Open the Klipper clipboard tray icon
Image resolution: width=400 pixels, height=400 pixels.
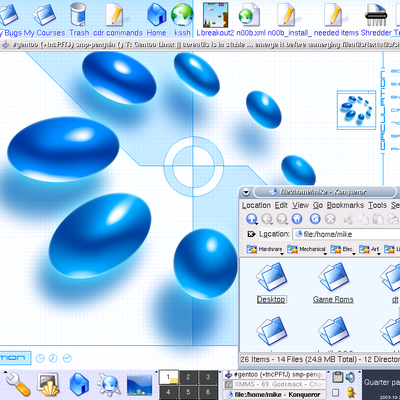click(338, 377)
